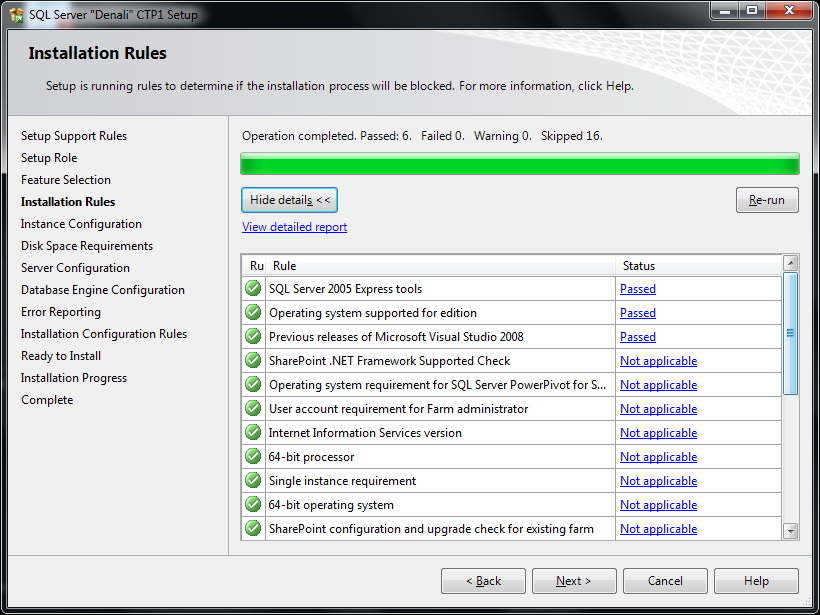820x615 pixels.
Task: Select Setup Support Rules in step list
Action: [74, 136]
